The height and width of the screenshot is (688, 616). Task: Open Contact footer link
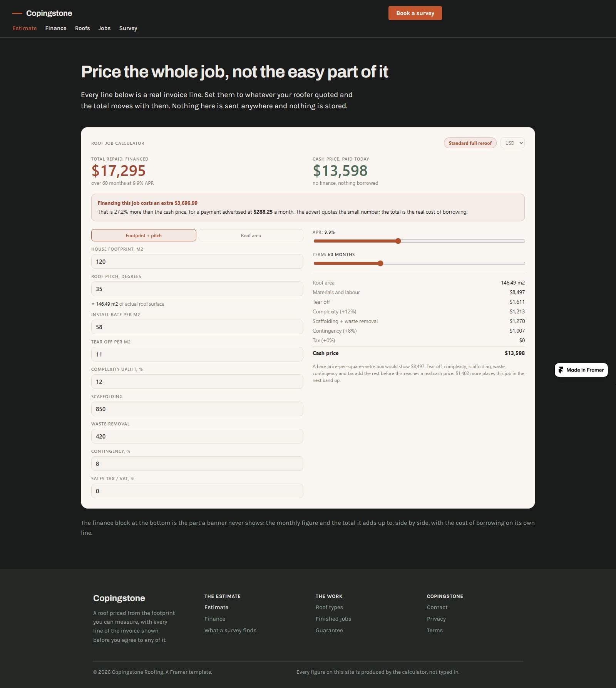pyautogui.click(x=437, y=607)
